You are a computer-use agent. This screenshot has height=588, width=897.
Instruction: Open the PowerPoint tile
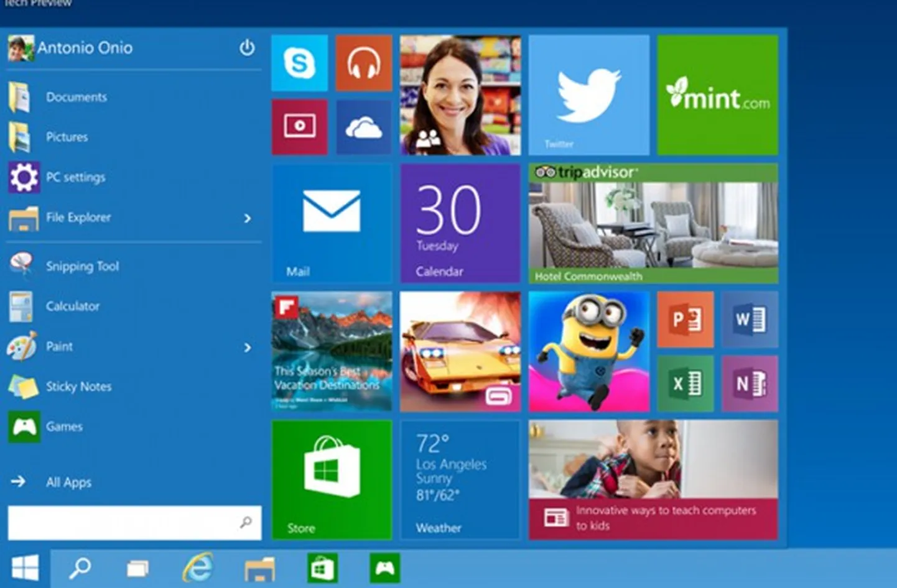[686, 319]
